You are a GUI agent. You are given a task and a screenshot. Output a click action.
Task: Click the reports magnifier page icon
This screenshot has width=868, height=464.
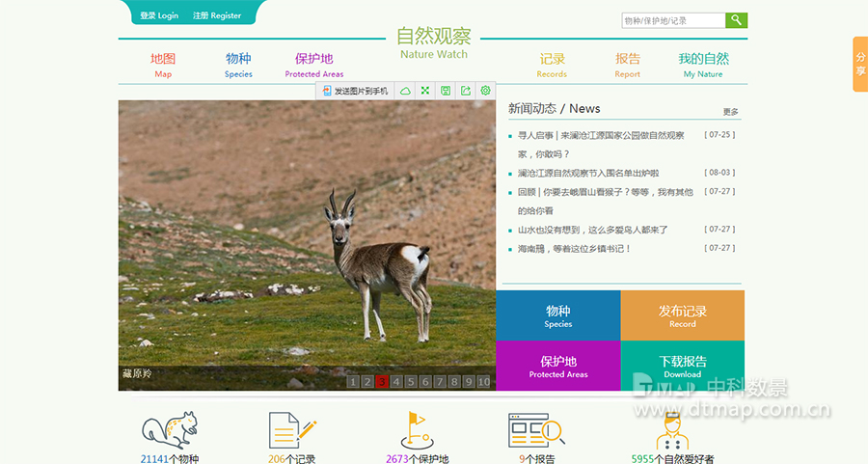535,429
